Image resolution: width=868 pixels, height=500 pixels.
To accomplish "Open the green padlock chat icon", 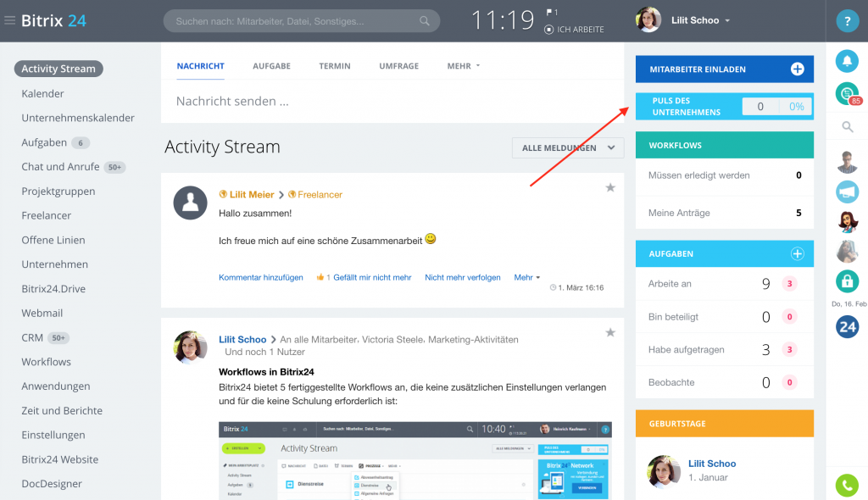I will click(x=847, y=281).
